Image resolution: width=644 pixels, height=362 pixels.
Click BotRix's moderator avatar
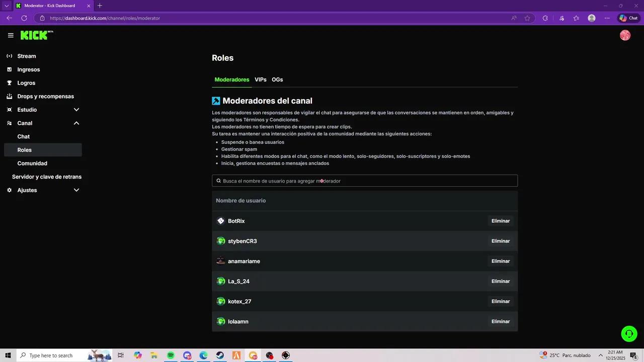pyautogui.click(x=221, y=221)
